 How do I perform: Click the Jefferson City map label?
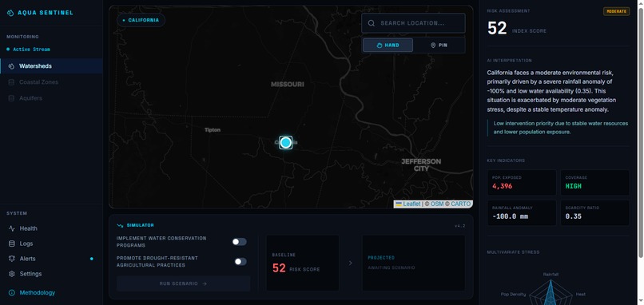point(421,165)
